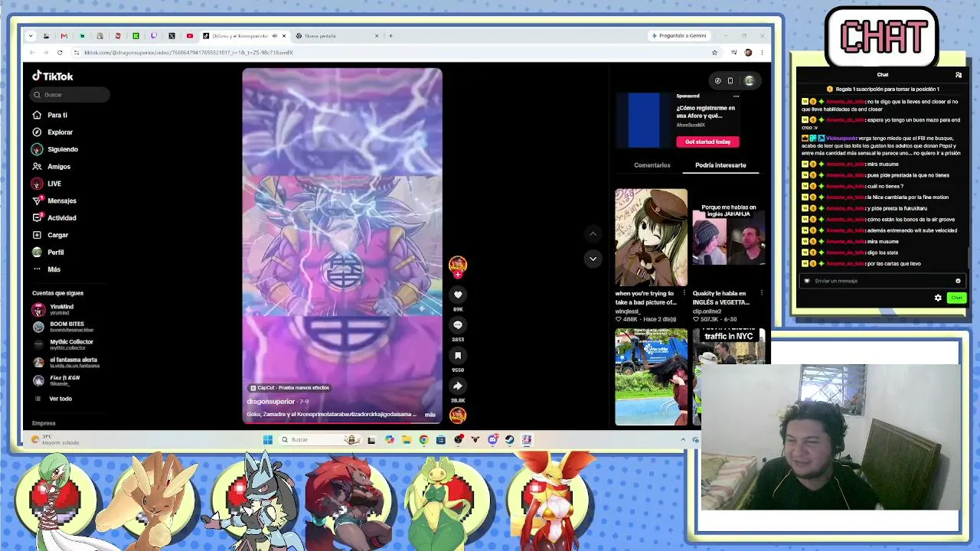Bookmark this page with the star icon

[x=714, y=52]
